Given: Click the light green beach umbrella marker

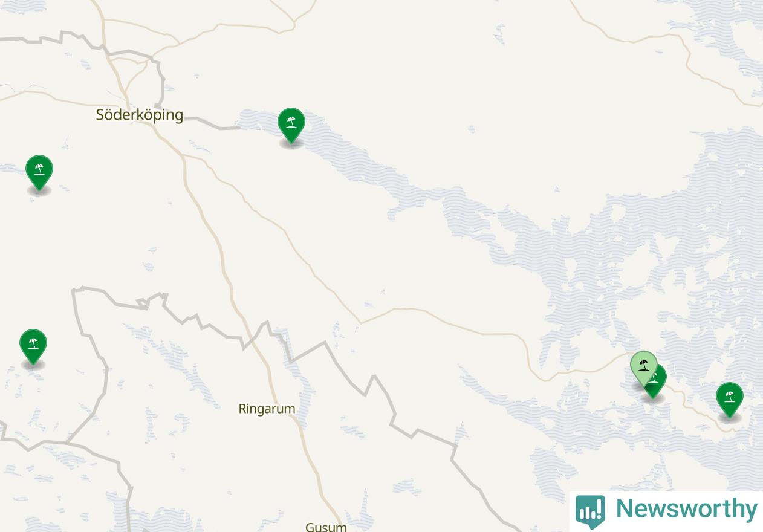Looking at the screenshot, I should tap(643, 368).
